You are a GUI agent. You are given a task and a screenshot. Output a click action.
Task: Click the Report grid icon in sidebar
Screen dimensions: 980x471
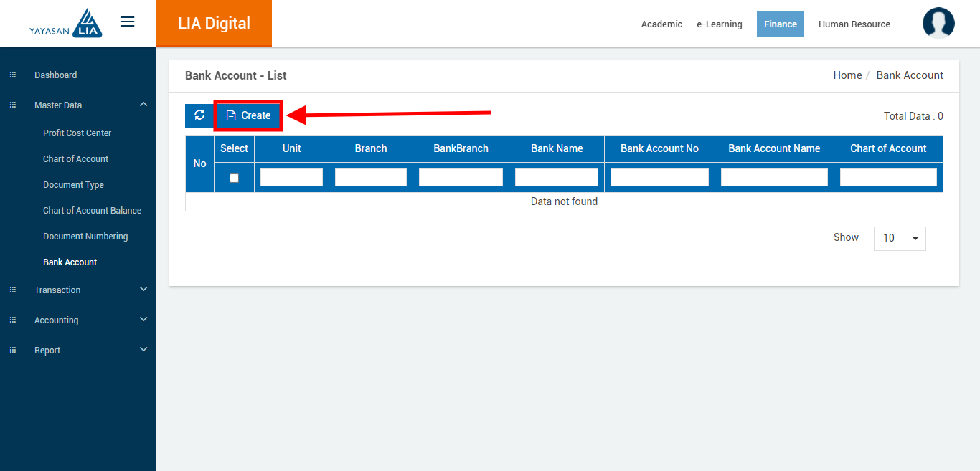12,351
